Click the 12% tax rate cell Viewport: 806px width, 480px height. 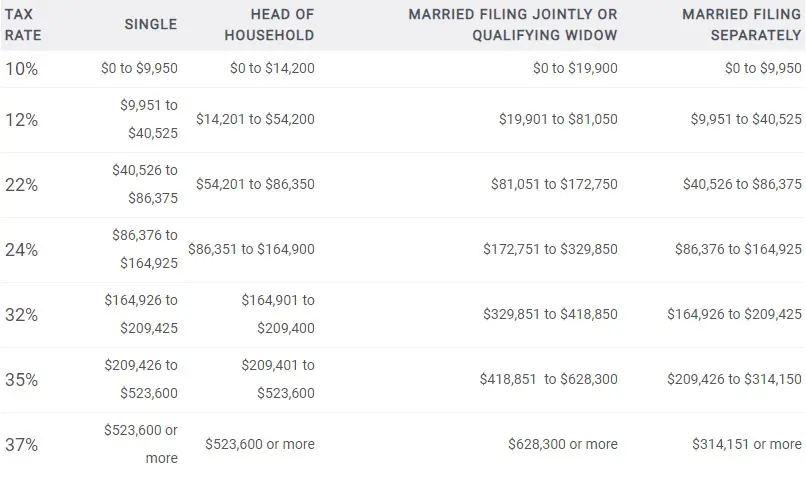tap(22, 120)
